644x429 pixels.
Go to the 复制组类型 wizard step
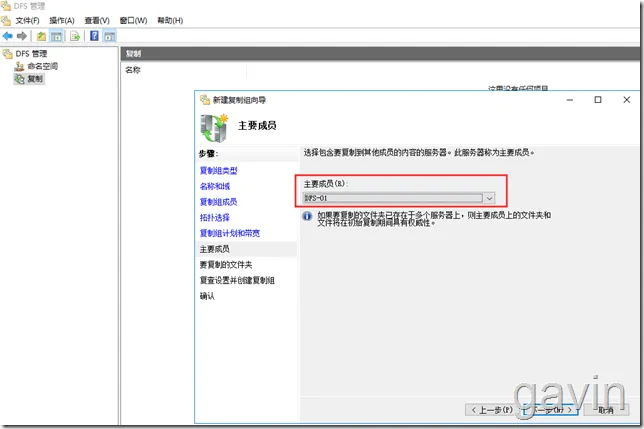point(218,170)
